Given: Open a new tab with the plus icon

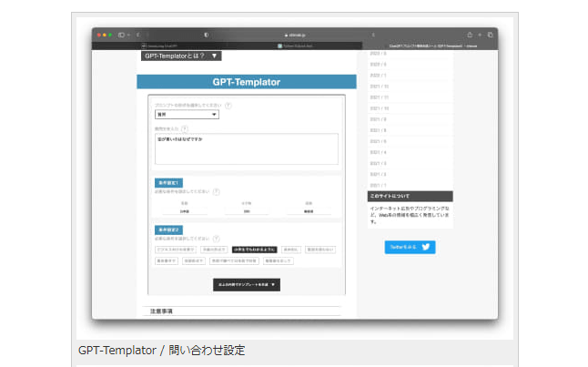Looking at the screenshot, I should (479, 35).
